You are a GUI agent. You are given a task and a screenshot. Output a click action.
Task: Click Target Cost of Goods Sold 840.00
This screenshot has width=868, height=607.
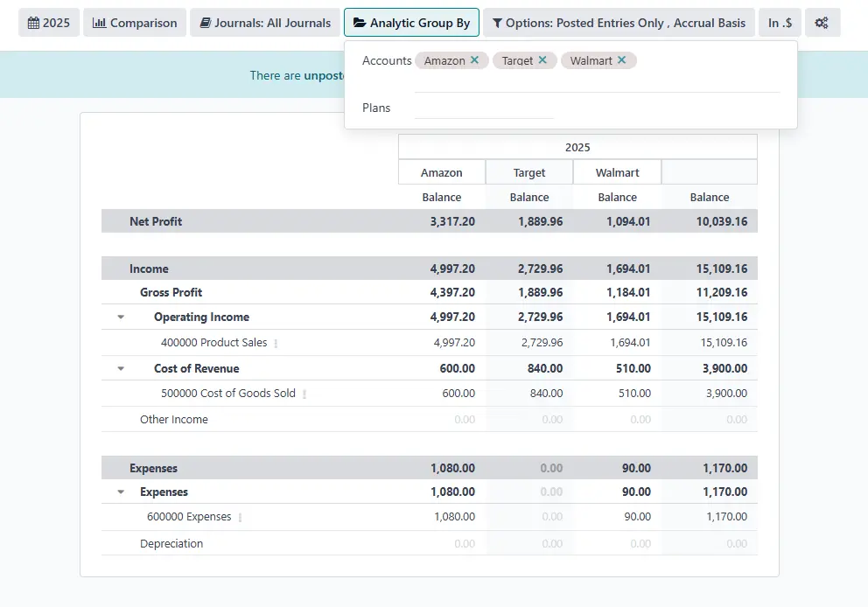coord(546,394)
